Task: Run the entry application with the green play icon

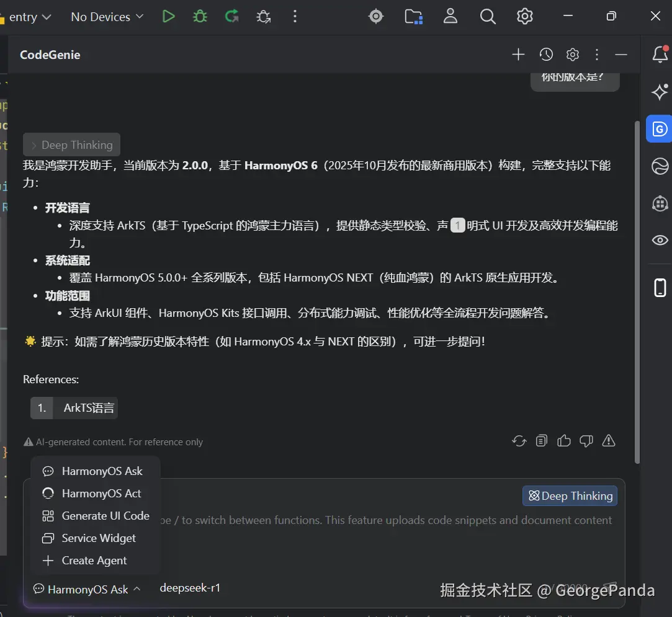Action: pos(168,16)
